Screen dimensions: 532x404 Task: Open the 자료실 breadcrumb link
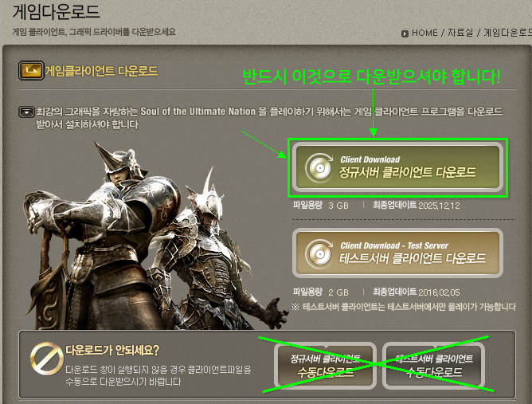tap(460, 33)
